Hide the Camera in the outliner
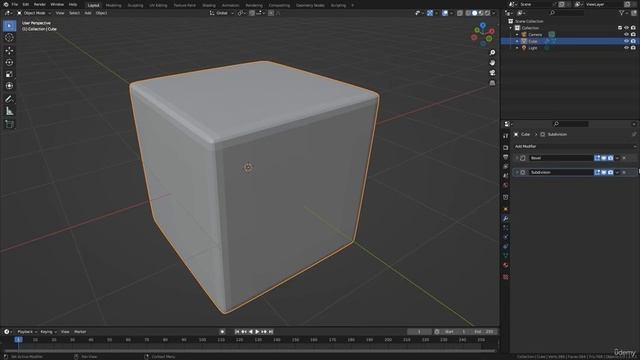The width and height of the screenshot is (640, 360). coord(627,35)
